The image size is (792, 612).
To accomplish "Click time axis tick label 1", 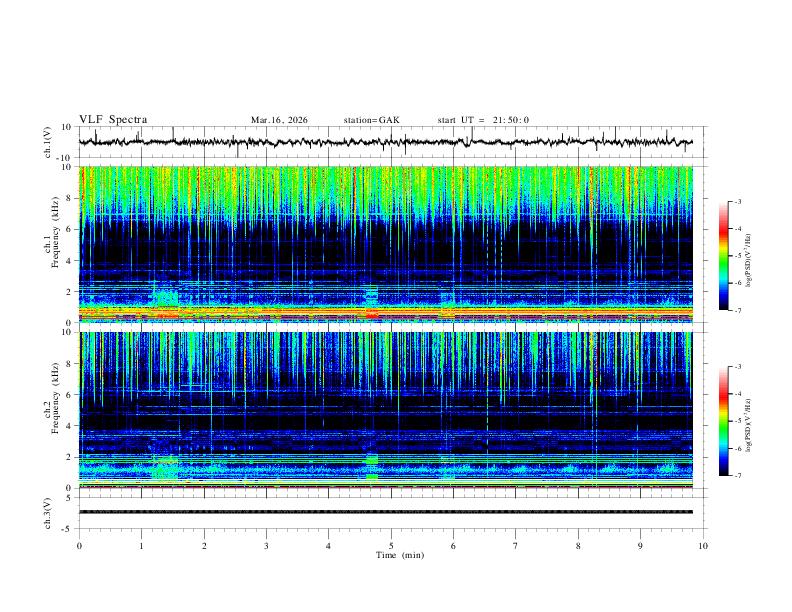I will 141,546.
